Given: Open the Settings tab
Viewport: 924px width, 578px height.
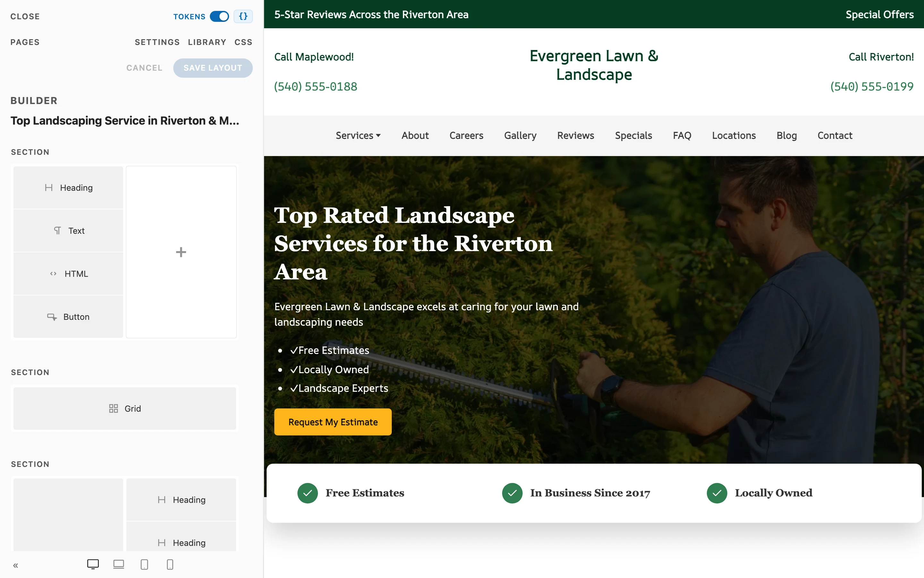Looking at the screenshot, I should (x=157, y=42).
